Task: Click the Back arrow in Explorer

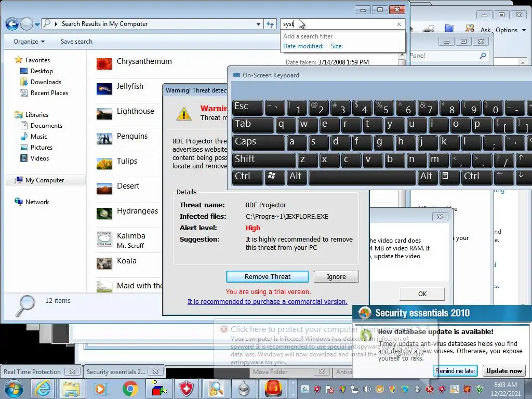Action: point(12,24)
